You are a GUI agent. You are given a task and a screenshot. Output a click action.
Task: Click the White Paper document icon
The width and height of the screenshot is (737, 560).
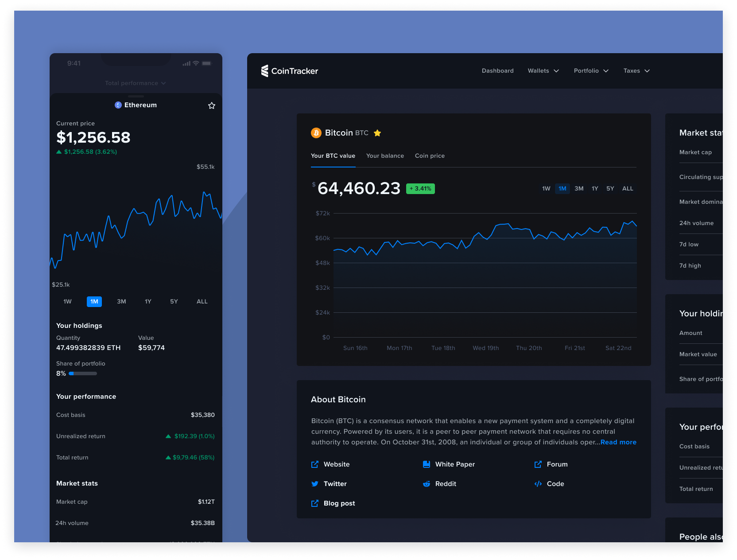(x=427, y=464)
